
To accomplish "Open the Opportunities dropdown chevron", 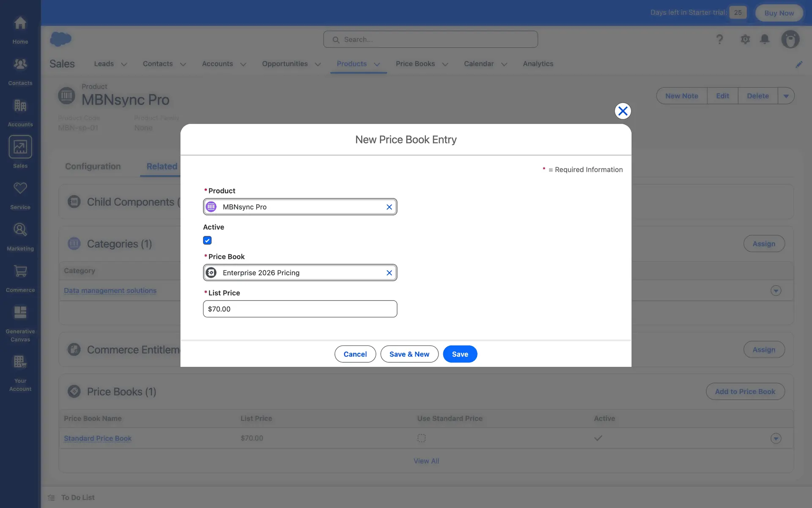I will pos(318,64).
